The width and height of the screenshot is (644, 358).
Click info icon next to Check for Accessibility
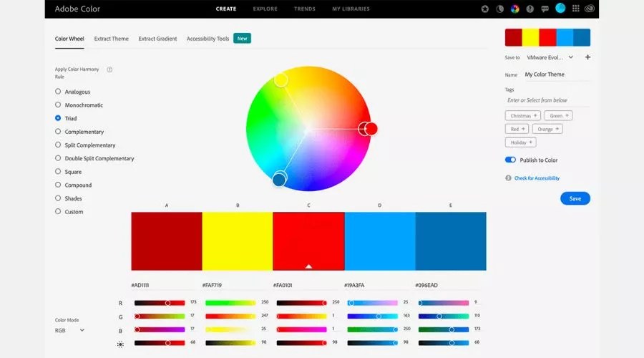pyautogui.click(x=509, y=178)
